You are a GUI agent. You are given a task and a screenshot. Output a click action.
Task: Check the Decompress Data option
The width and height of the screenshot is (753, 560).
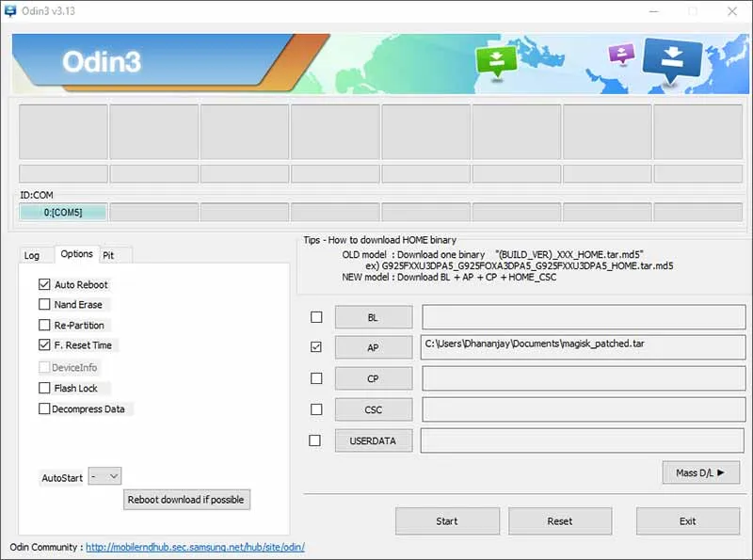pos(42,408)
